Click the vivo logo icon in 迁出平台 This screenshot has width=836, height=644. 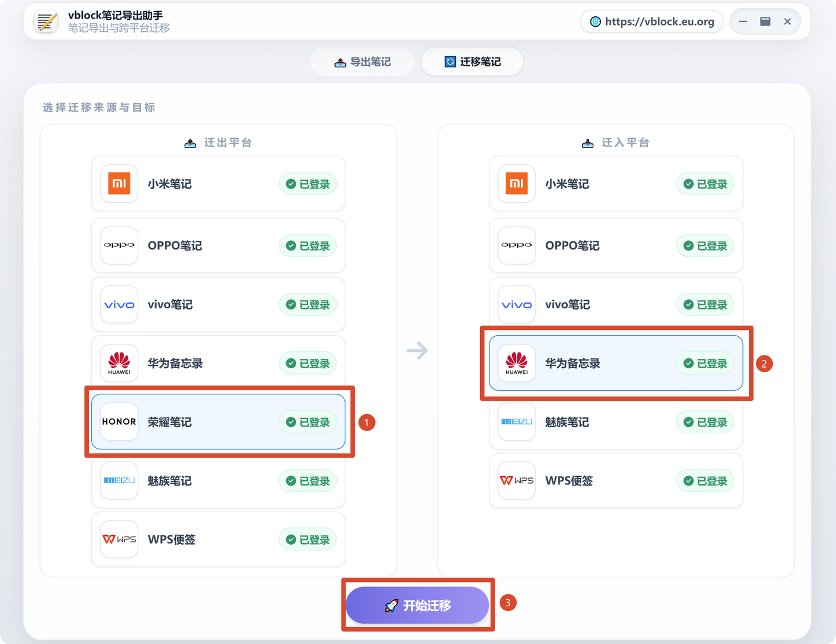(x=119, y=304)
